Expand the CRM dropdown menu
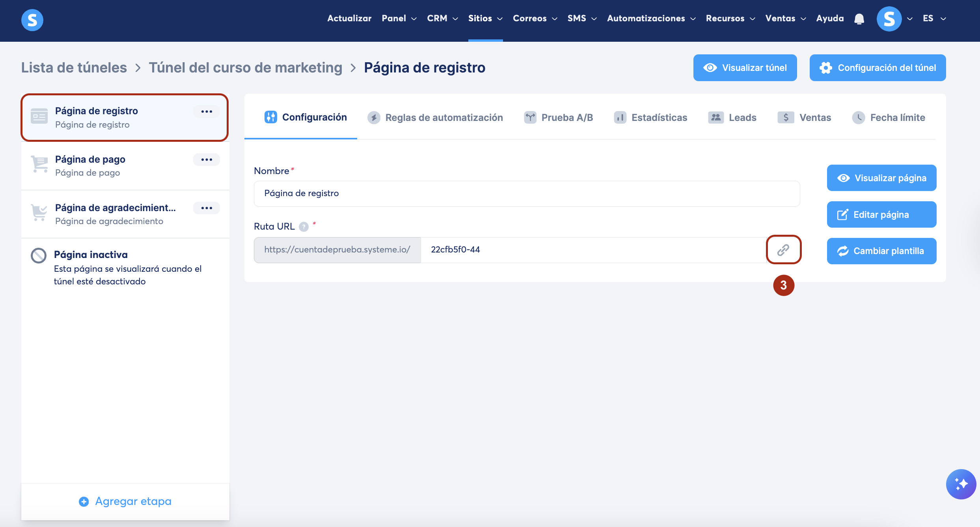Viewport: 980px width, 527px height. (442, 19)
